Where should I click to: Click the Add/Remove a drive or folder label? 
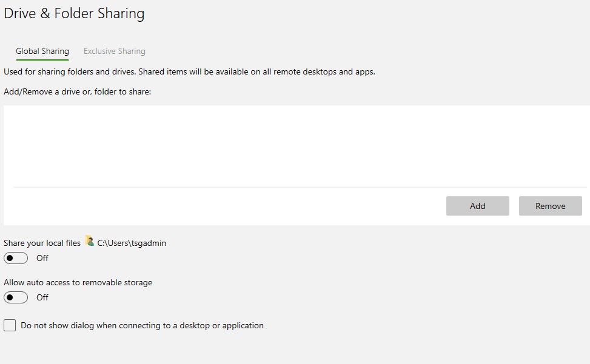click(77, 92)
